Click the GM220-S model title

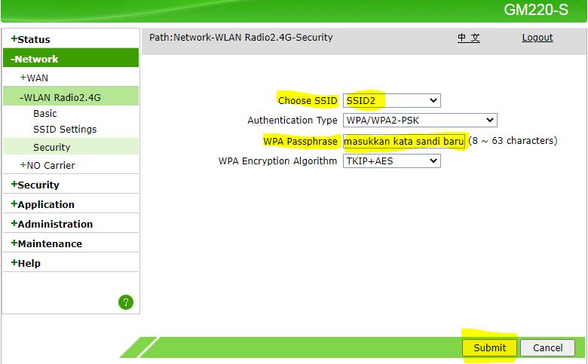(x=536, y=10)
